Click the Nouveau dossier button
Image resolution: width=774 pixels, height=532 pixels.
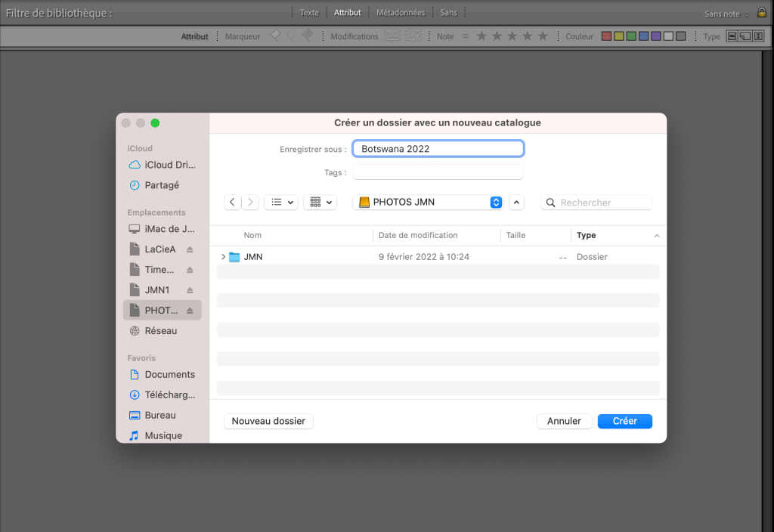pyautogui.click(x=268, y=421)
